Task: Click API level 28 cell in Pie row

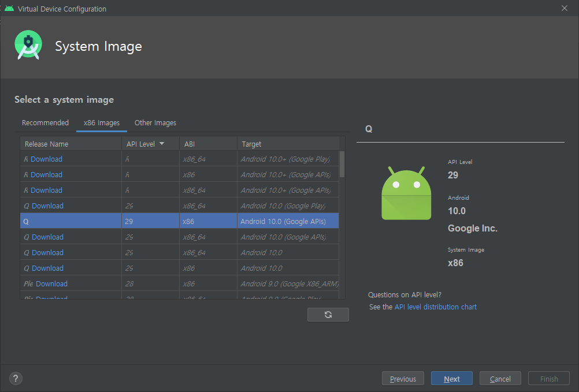Action: click(x=150, y=283)
